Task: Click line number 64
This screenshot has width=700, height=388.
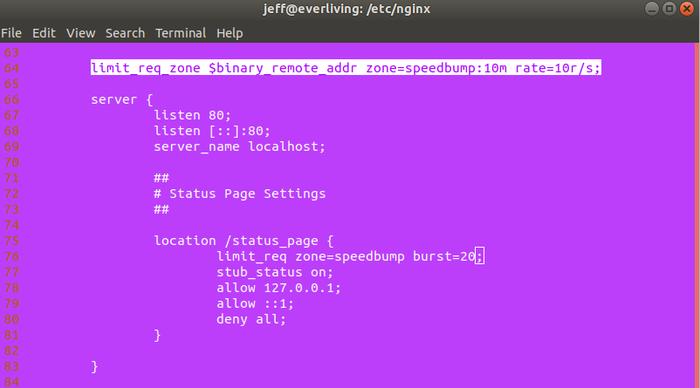Action: [12, 68]
